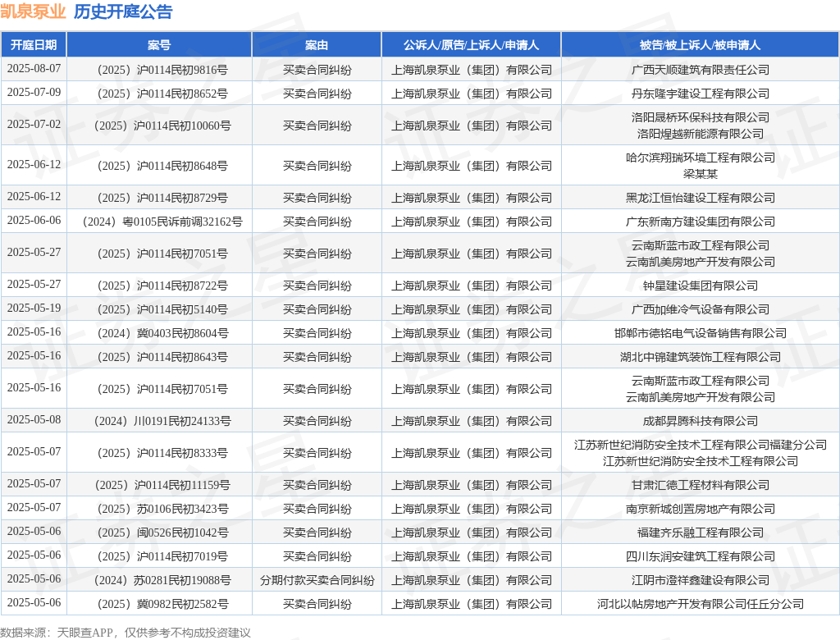Select defendant 河北以帖房地产开发有限公司任丘分公司
Image resolution: width=840 pixels, height=640 pixels.
coord(701,604)
